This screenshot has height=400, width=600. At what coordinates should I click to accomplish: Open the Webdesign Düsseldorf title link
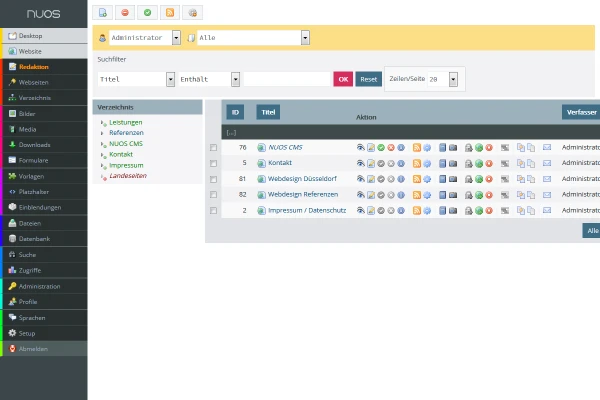pyautogui.click(x=302, y=179)
